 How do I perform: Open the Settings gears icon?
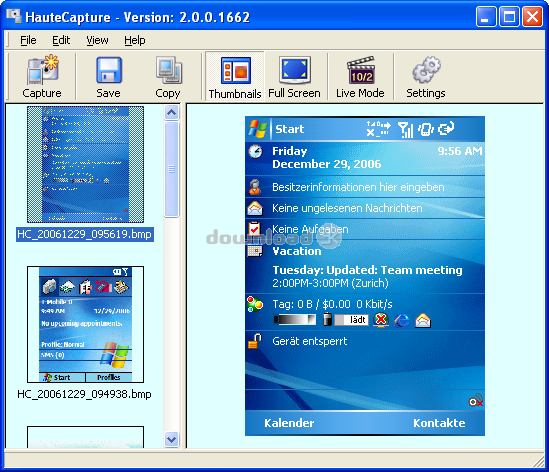(x=426, y=76)
